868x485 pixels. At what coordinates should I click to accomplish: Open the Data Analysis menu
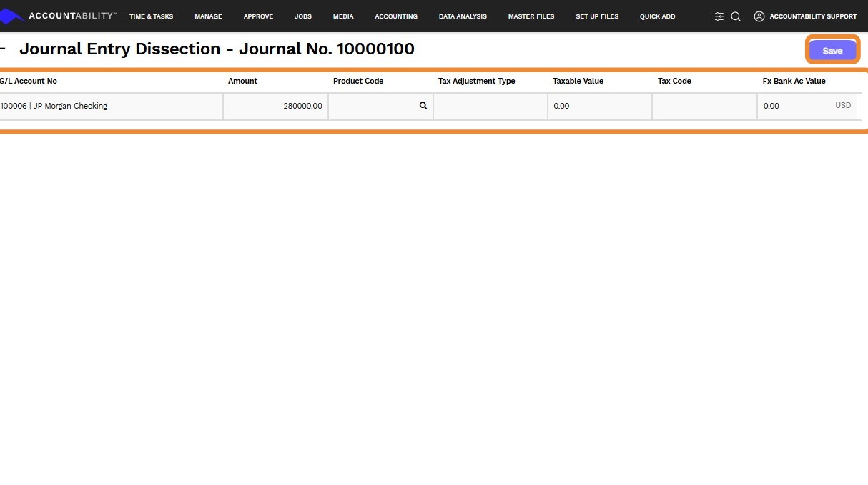coord(463,16)
